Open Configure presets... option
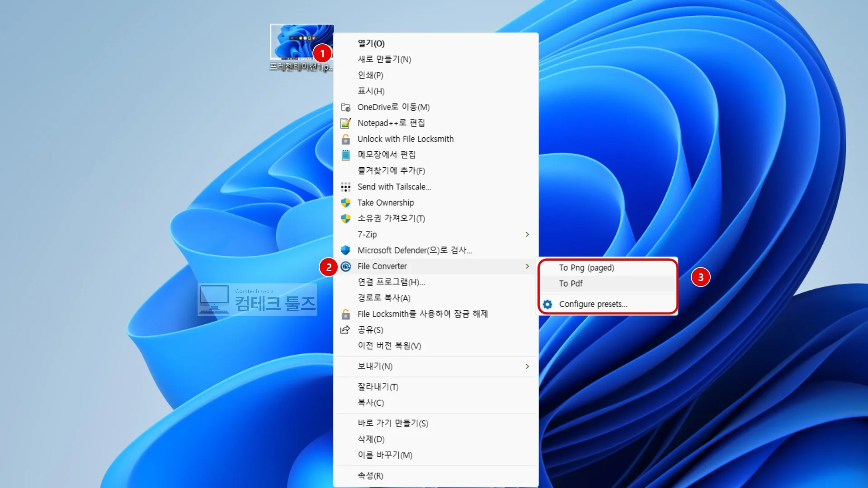This screenshot has width=868, height=488. [x=608, y=304]
